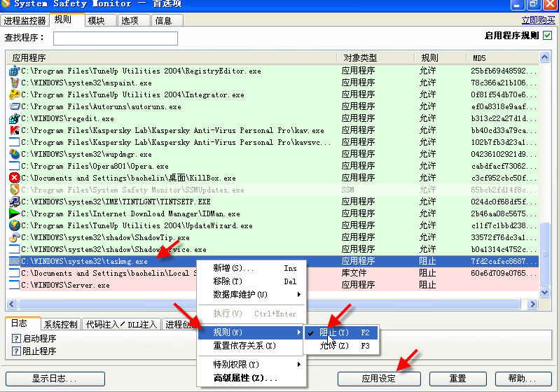559x392 pixels.
Task: Click the 显示日志... button
Action: (x=55, y=379)
